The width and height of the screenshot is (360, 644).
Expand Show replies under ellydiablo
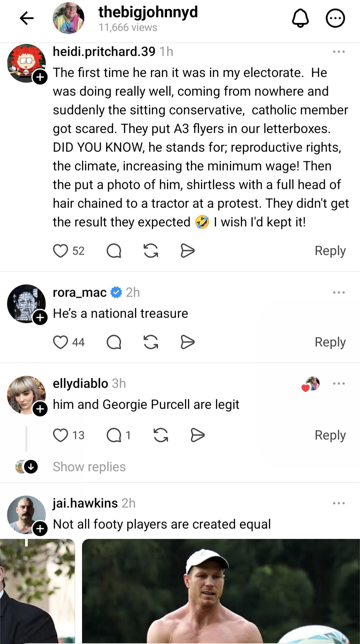pos(89,467)
